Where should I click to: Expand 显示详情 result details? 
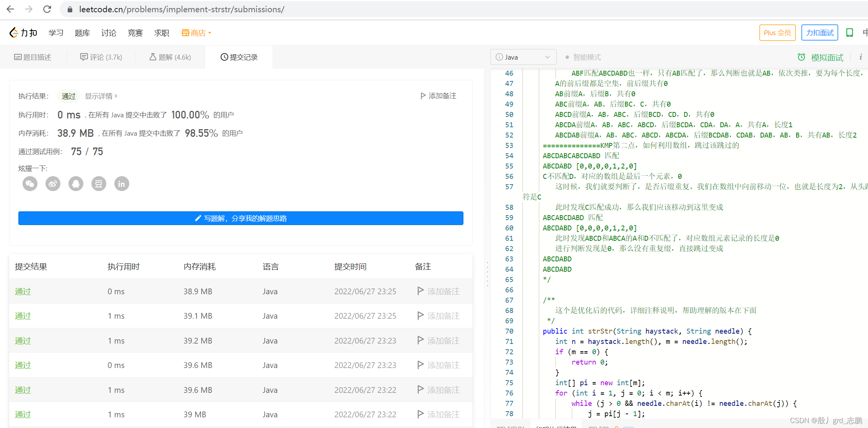coord(101,96)
